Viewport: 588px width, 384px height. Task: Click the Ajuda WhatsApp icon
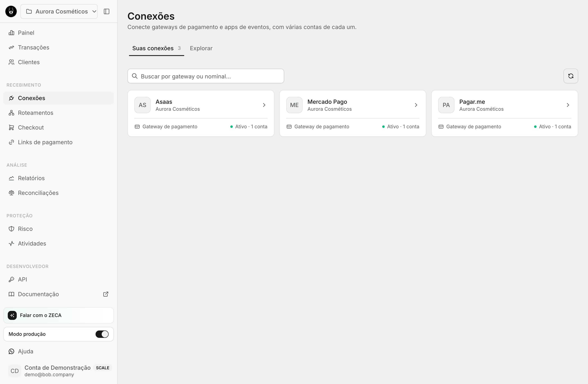[x=11, y=351]
